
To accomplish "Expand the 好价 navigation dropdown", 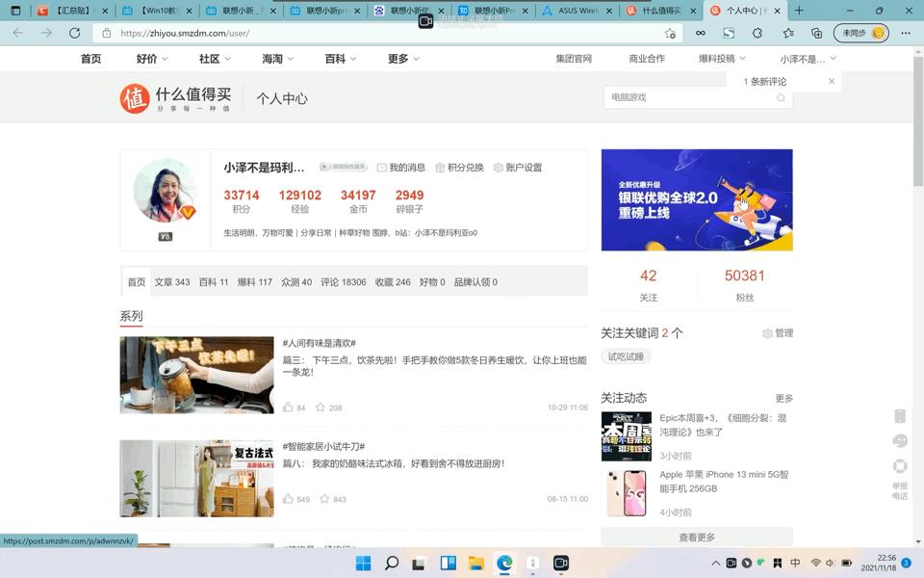I will click(x=154, y=59).
